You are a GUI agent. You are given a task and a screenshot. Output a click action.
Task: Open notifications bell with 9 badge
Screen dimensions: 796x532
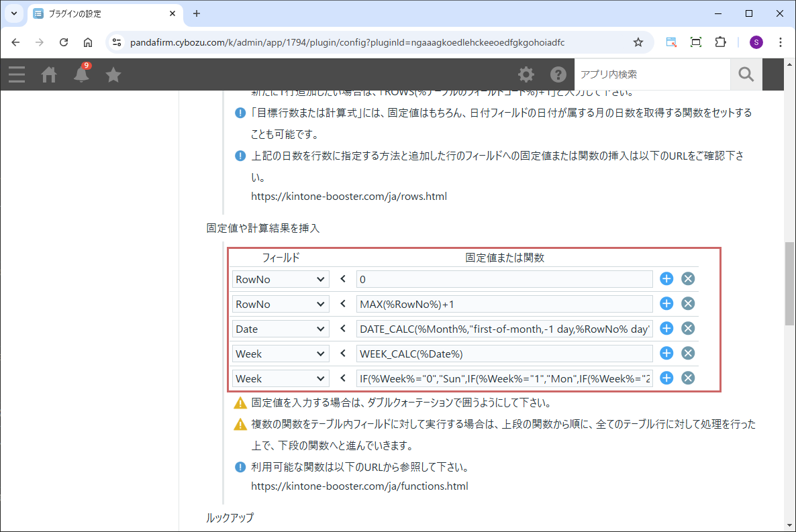(x=81, y=74)
